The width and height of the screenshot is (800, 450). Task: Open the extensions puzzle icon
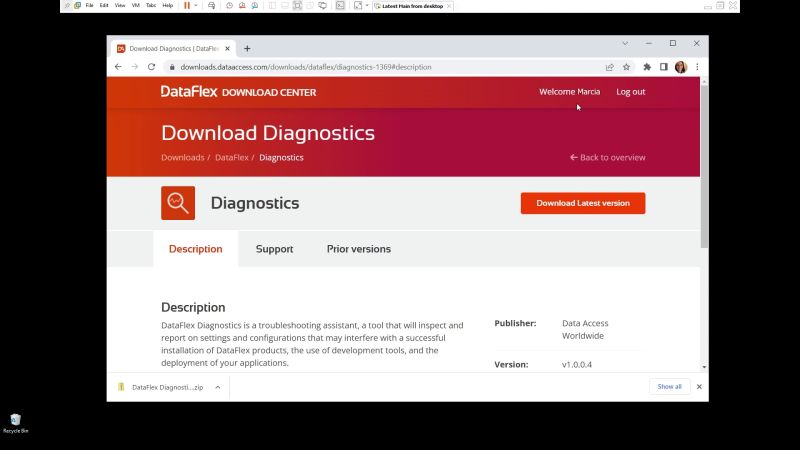point(647,67)
